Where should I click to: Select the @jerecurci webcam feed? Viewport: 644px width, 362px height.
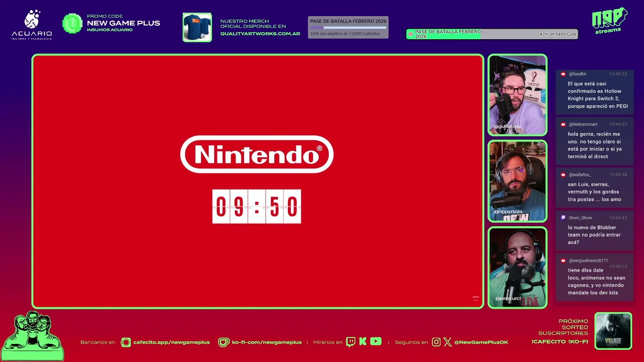coord(517,267)
